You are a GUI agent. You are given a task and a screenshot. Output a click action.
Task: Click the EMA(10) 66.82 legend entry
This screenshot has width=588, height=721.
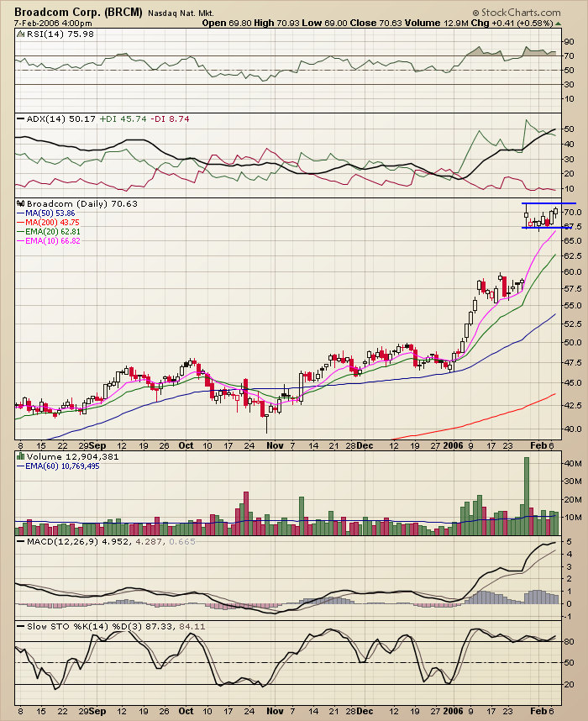pos(48,241)
